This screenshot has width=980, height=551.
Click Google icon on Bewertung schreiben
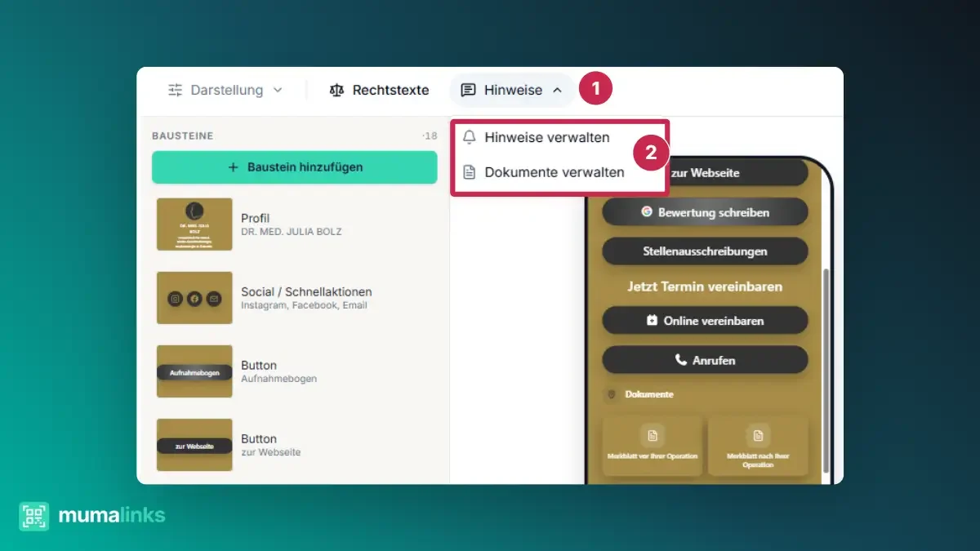(x=647, y=211)
